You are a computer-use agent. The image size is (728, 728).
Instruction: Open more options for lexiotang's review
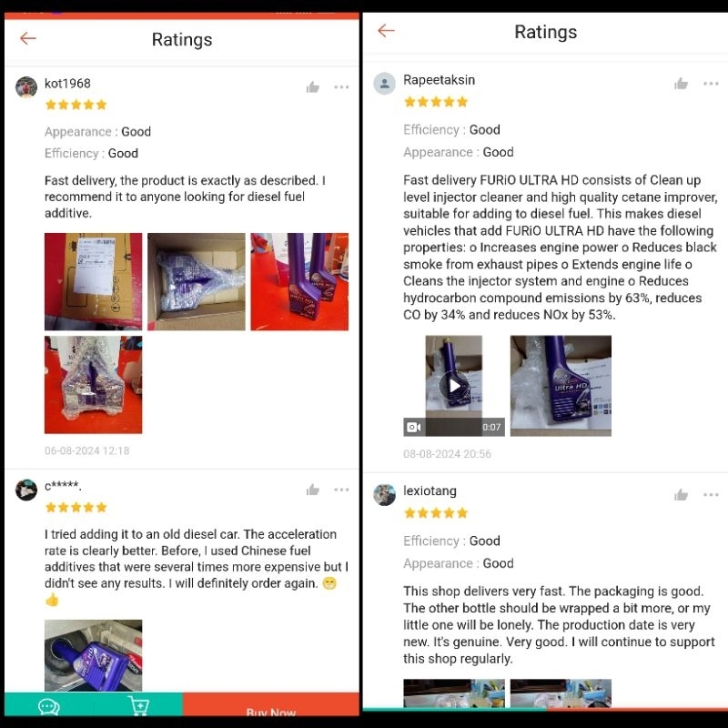[711, 495]
